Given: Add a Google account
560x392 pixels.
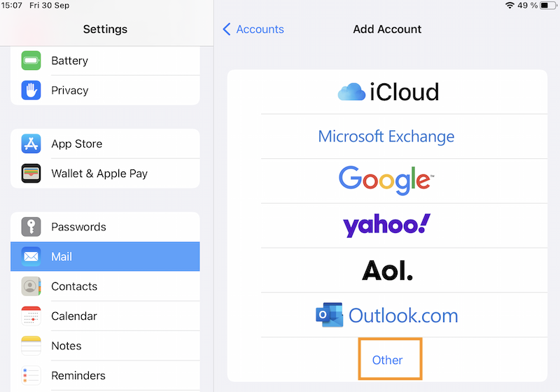Looking at the screenshot, I should [384, 181].
